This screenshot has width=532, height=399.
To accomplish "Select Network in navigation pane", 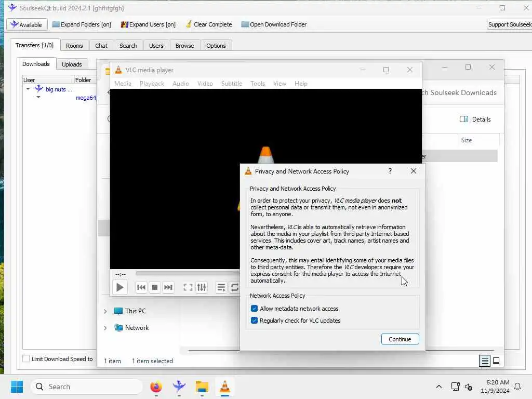I will [137, 328].
